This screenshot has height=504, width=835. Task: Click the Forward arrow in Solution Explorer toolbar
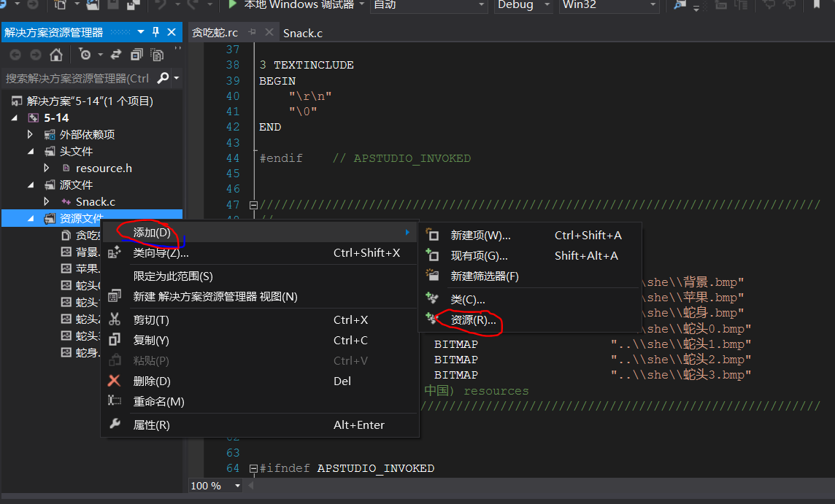[35, 55]
